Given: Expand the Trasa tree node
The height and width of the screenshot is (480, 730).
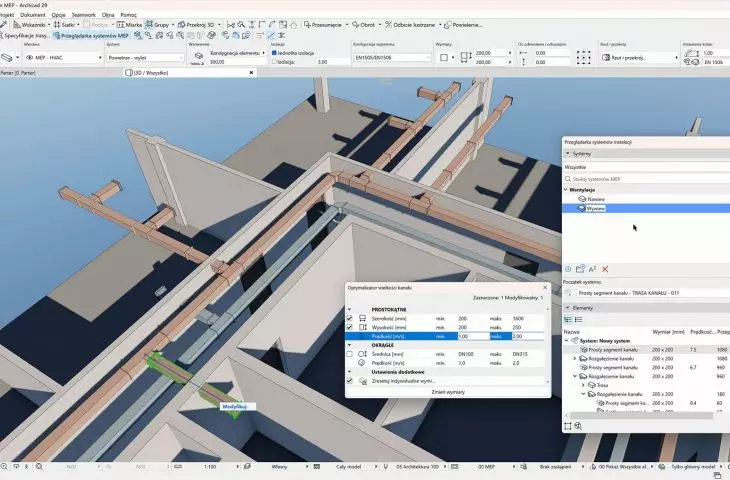Looking at the screenshot, I should tap(583, 385).
